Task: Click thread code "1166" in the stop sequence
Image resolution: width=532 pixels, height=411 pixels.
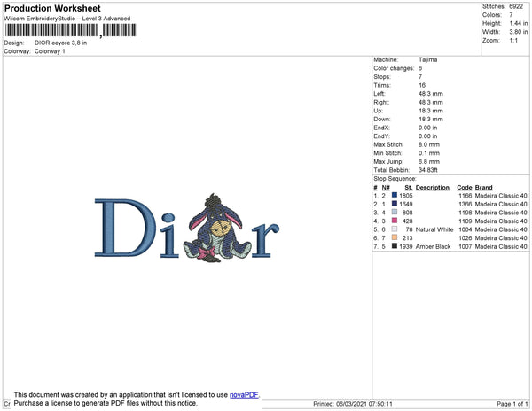Action: pos(465,196)
